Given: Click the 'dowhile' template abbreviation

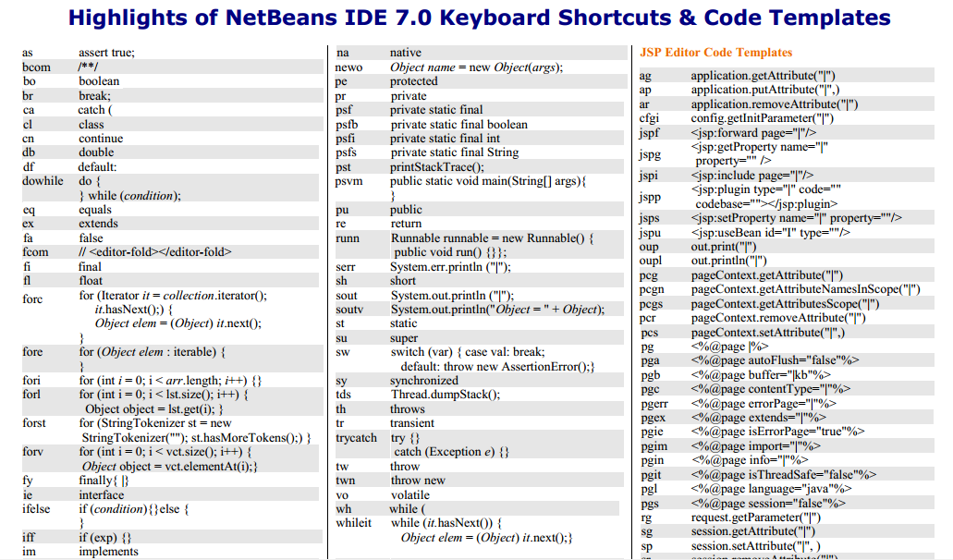Looking at the screenshot, I should 43,181.
